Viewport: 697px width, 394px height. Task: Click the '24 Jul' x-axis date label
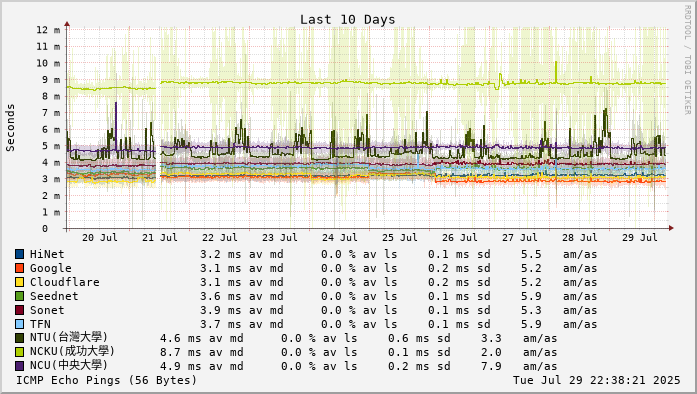[x=340, y=237]
